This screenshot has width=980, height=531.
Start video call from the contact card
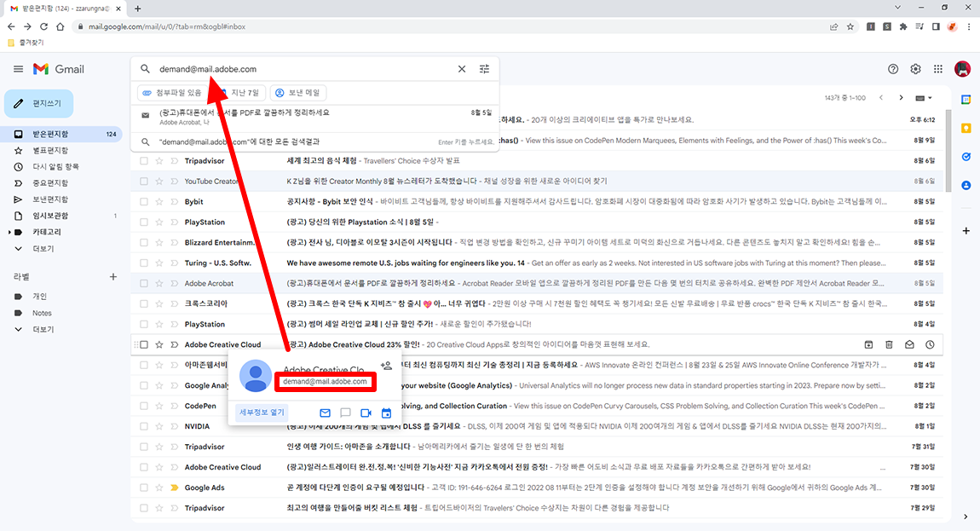tap(366, 413)
